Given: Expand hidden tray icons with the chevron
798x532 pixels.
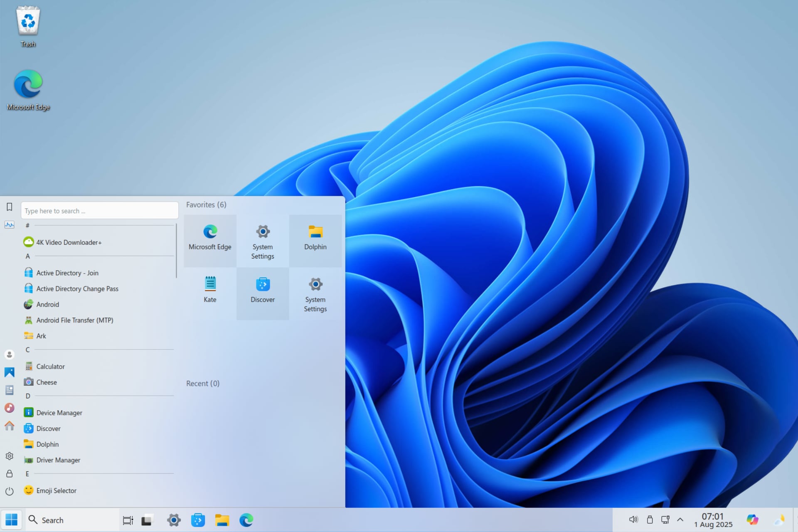Looking at the screenshot, I should tap(680, 520).
